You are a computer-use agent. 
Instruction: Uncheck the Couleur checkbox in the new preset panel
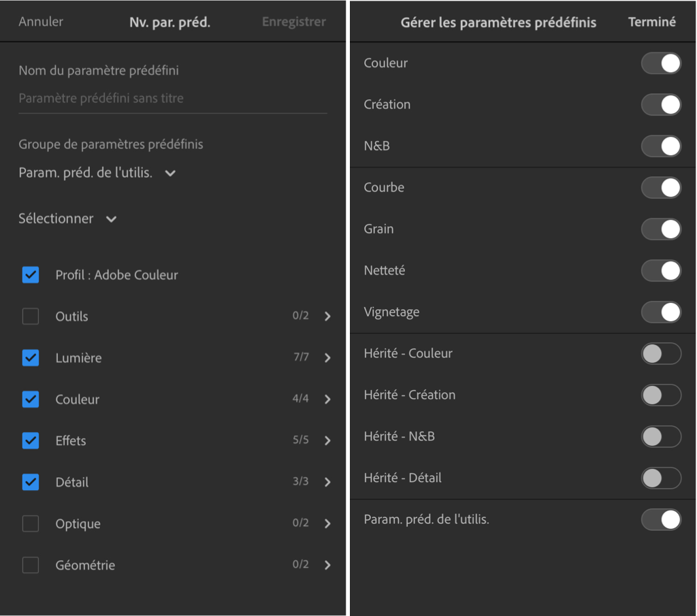(31, 399)
